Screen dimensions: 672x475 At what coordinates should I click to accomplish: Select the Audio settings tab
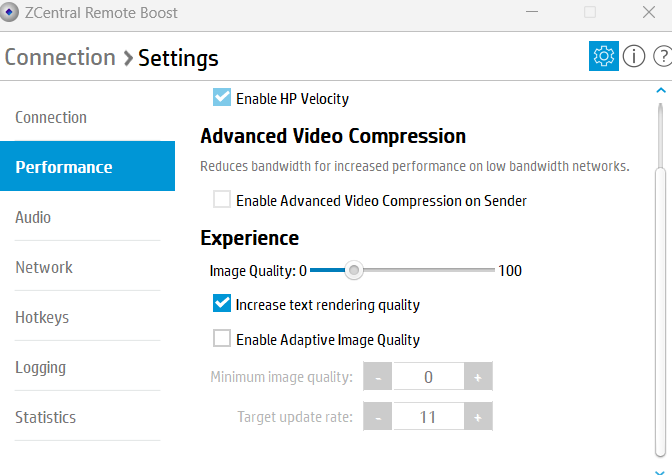coord(33,217)
